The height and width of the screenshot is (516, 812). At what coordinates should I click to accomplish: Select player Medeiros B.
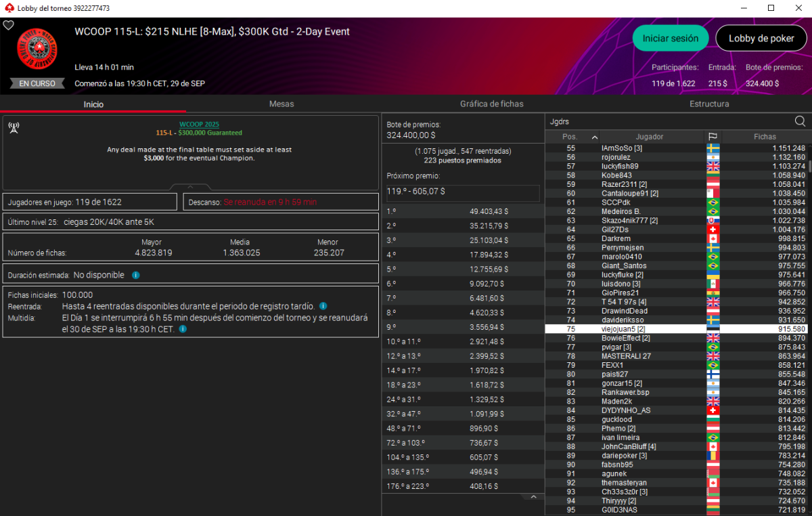(676, 211)
